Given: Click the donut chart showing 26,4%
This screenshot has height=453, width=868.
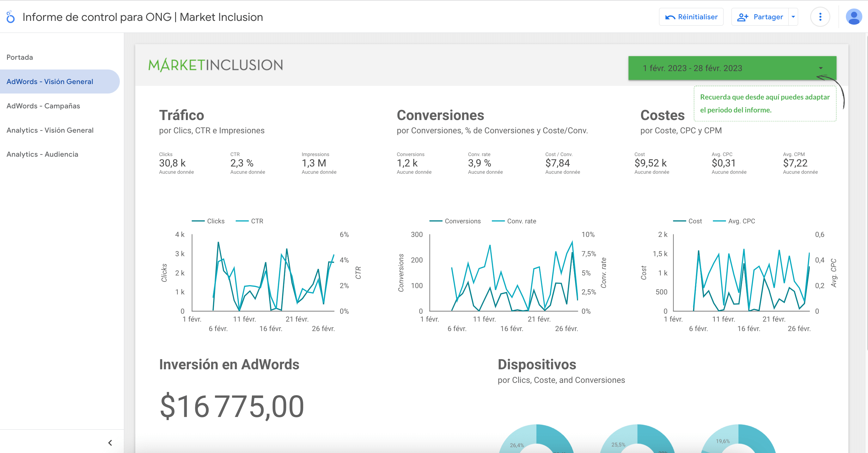Looking at the screenshot, I should tap(536, 439).
